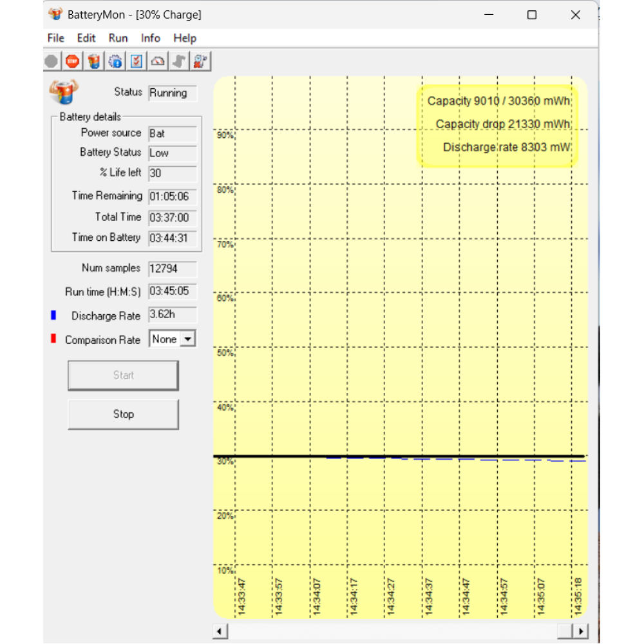Expand the Comparison Rate dropdown
The image size is (644, 644).
coord(187,339)
